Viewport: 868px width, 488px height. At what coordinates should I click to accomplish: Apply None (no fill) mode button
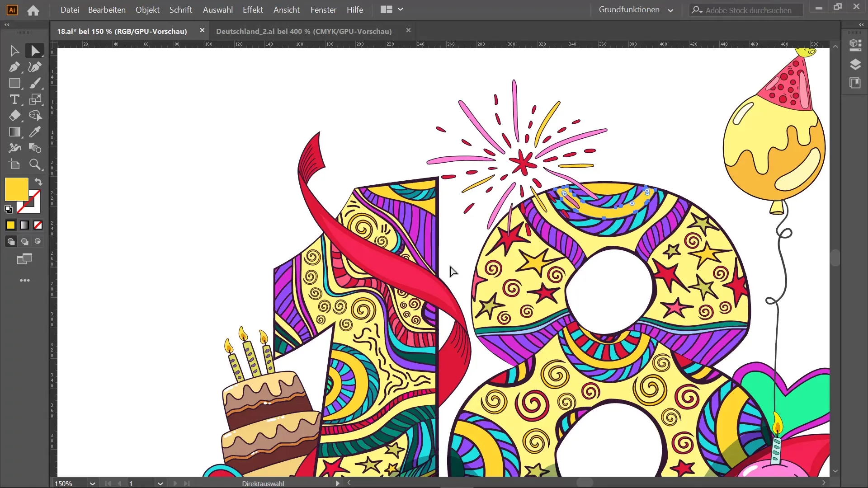(38, 225)
